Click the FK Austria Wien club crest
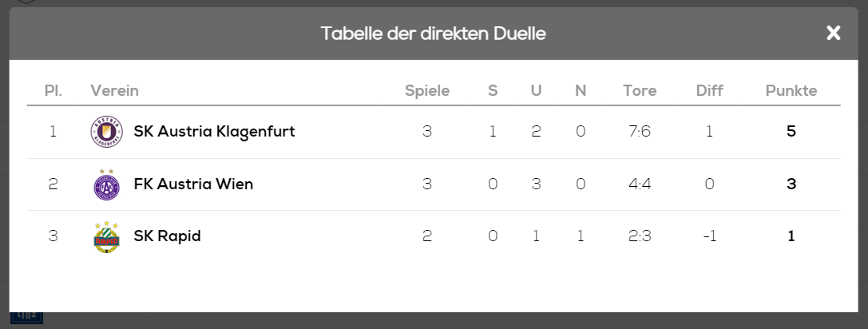The image size is (868, 329). click(x=106, y=184)
